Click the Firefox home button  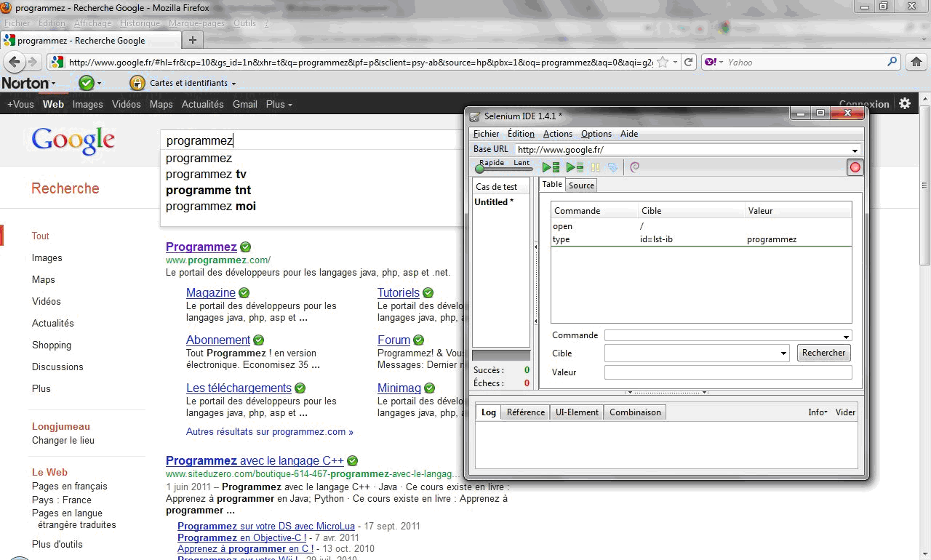point(916,62)
